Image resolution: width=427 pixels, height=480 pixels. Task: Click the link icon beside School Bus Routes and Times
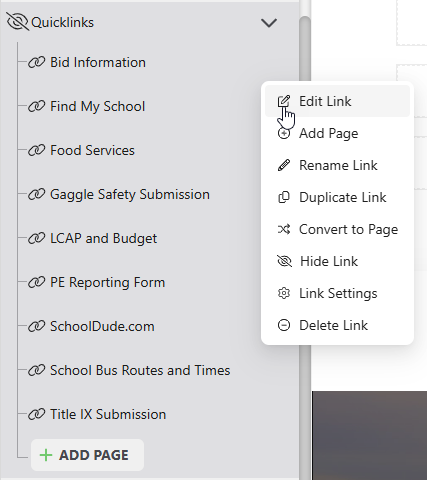pos(36,370)
